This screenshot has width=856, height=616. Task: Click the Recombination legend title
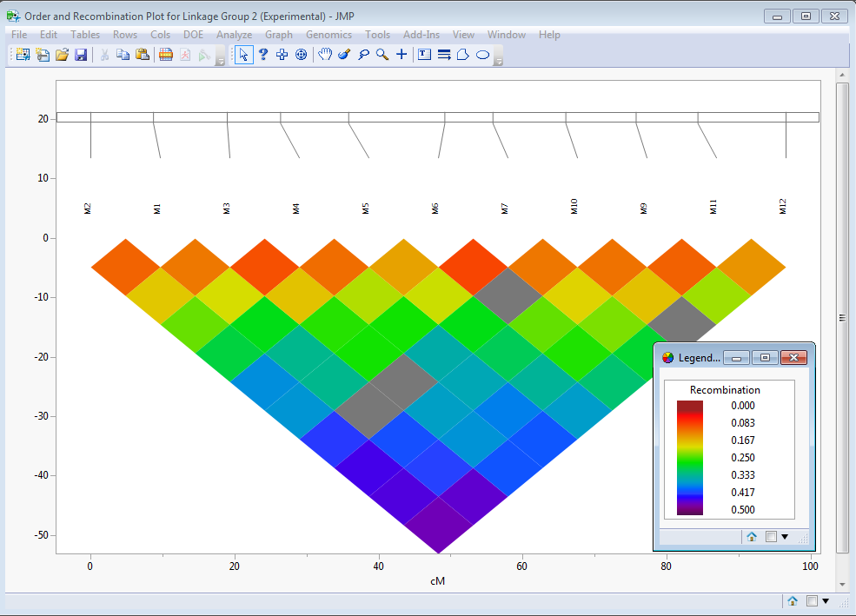tap(725, 389)
